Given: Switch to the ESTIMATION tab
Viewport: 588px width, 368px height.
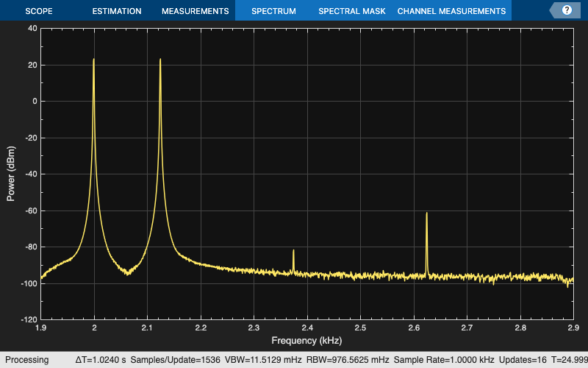Looking at the screenshot, I should [x=117, y=11].
